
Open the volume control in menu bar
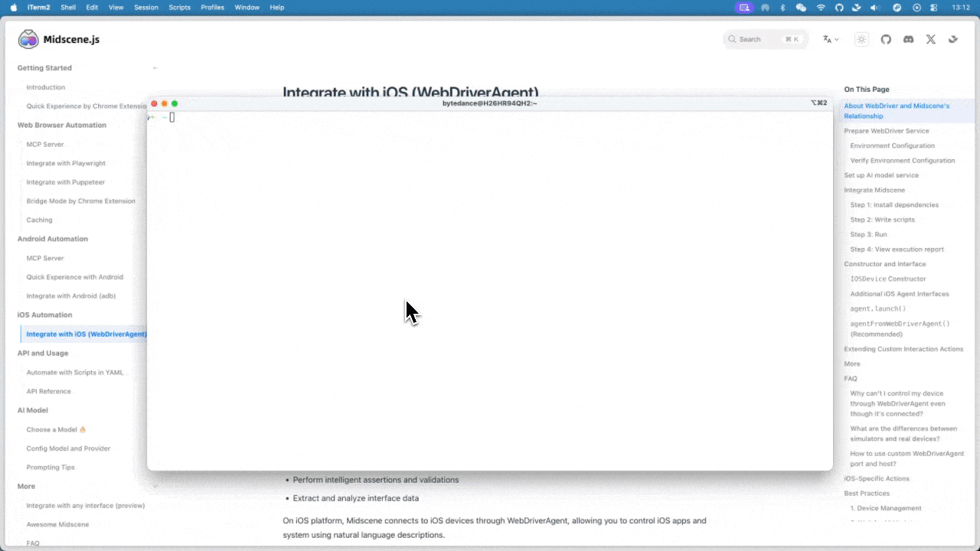point(876,7)
